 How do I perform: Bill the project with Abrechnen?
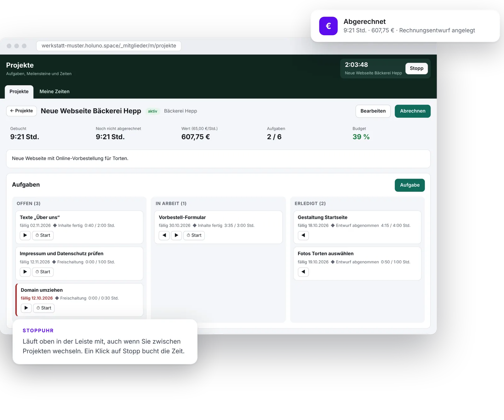pos(413,111)
